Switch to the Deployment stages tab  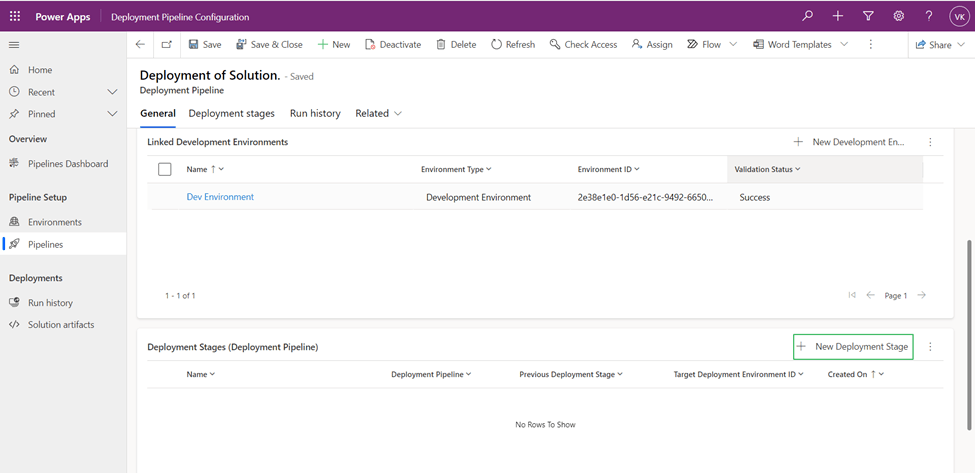[x=231, y=114]
